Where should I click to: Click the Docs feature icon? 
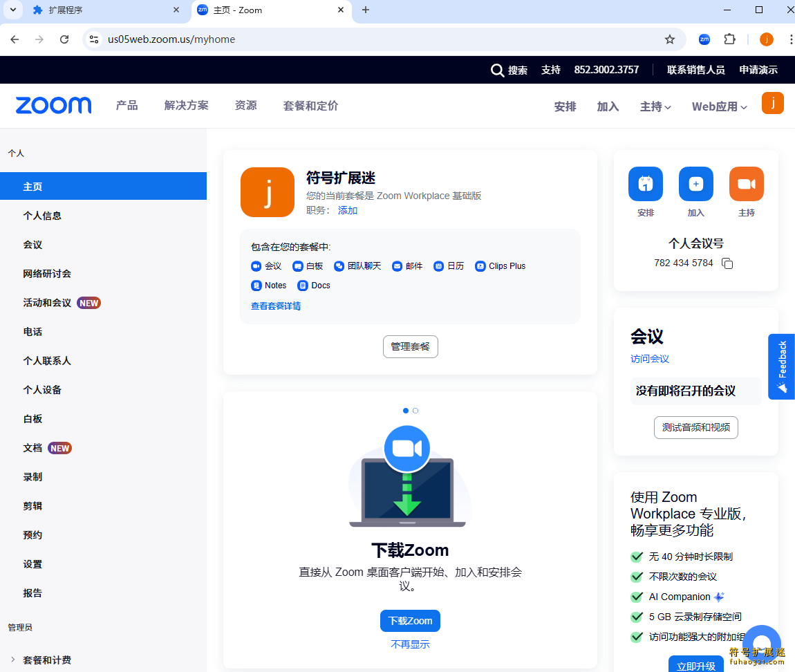click(x=303, y=286)
